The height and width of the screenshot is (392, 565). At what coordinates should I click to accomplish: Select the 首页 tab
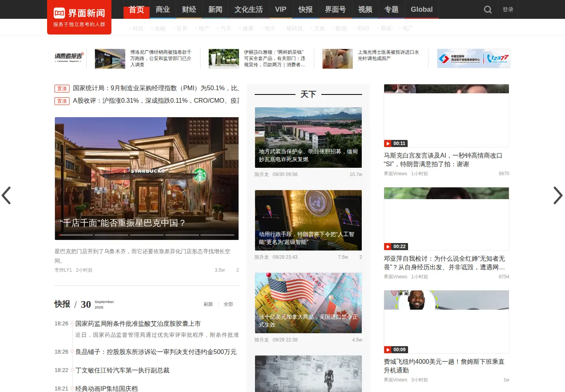pyautogui.click(x=137, y=9)
